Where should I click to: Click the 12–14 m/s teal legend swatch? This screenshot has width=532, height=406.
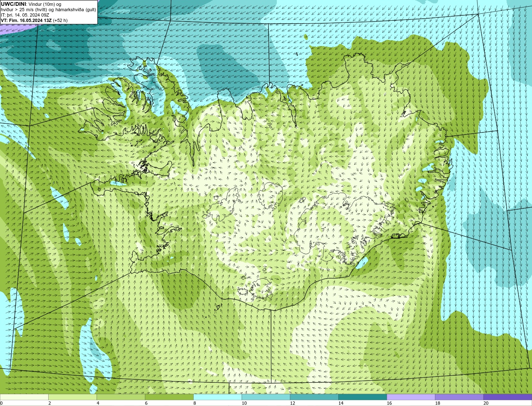click(314, 397)
